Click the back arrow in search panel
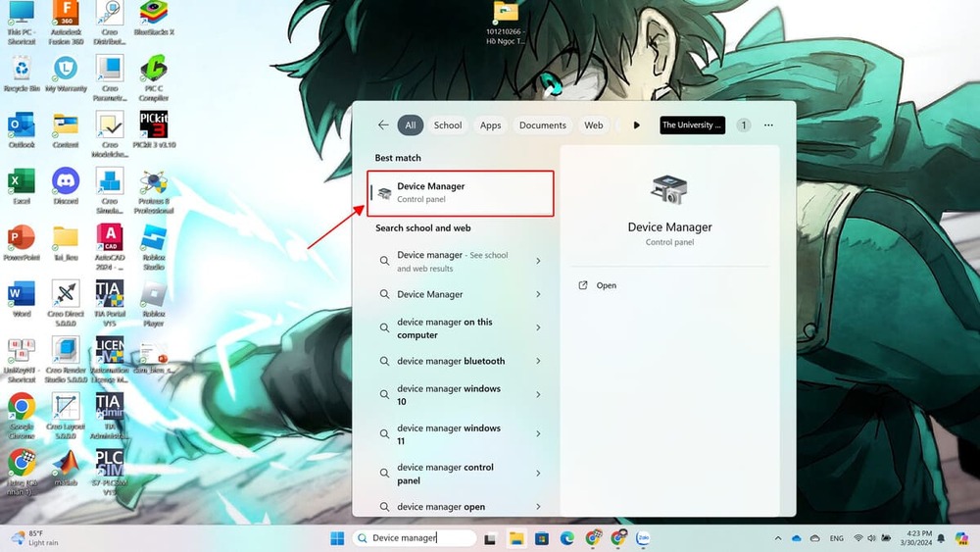Viewport: 980px width, 552px height. pyautogui.click(x=383, y=125)
